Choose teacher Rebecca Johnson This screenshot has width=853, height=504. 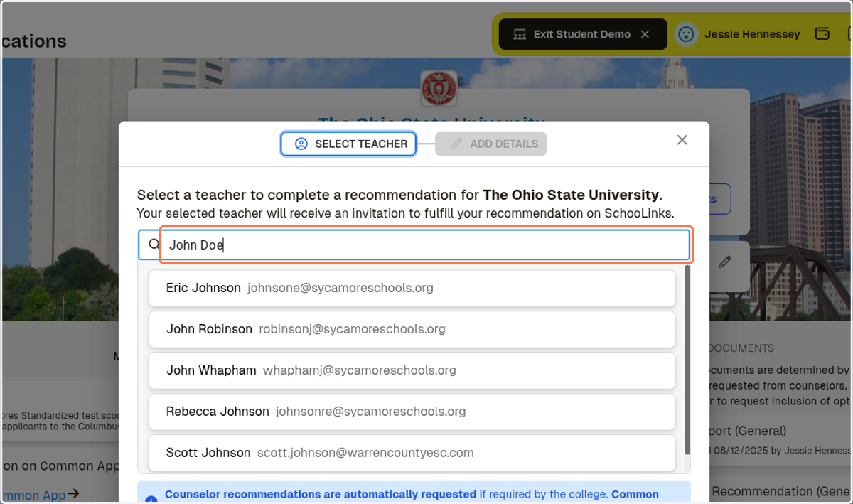[x=412, y=412]
